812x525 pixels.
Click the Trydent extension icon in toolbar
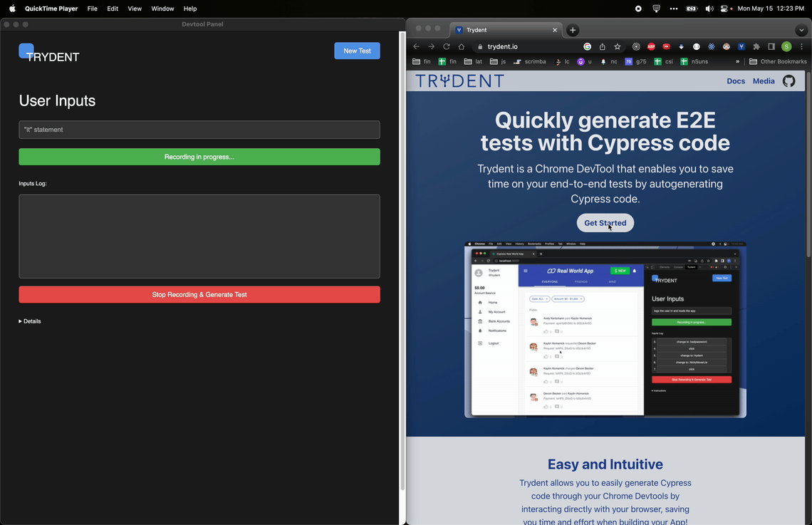pos(741,46)
